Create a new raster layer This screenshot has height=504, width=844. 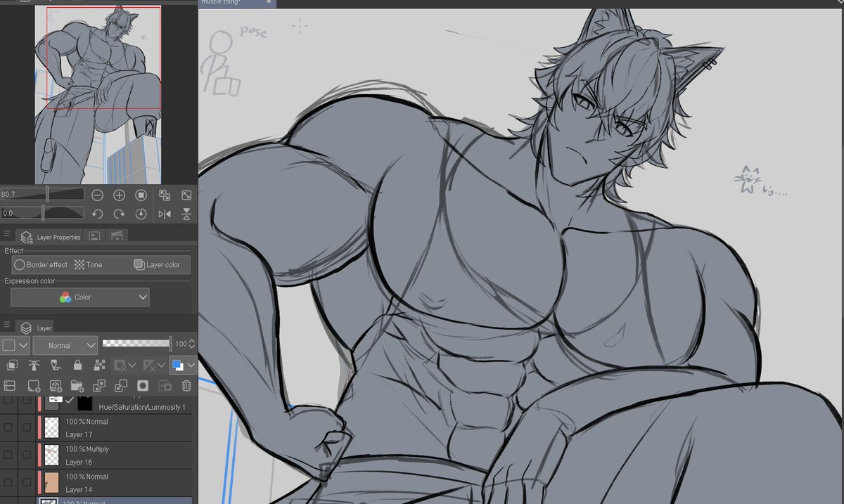33,386
